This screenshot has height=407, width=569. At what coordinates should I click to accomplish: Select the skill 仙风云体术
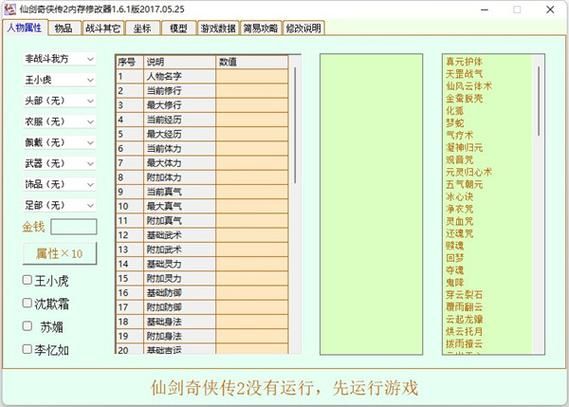468,86
